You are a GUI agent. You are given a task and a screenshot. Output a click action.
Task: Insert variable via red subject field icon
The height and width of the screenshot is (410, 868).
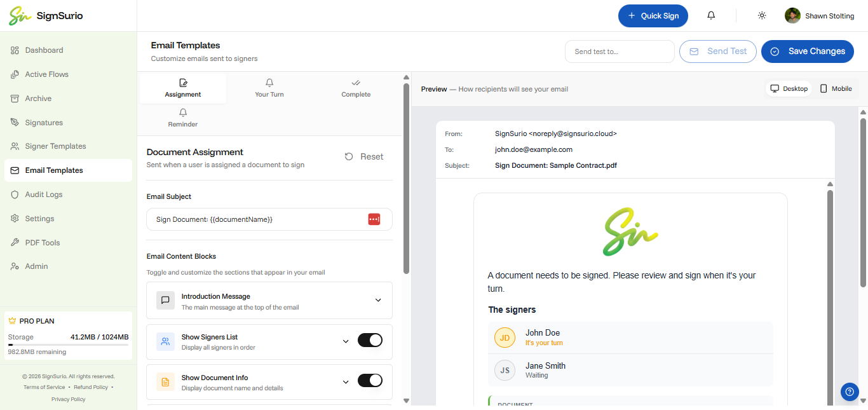374,219
